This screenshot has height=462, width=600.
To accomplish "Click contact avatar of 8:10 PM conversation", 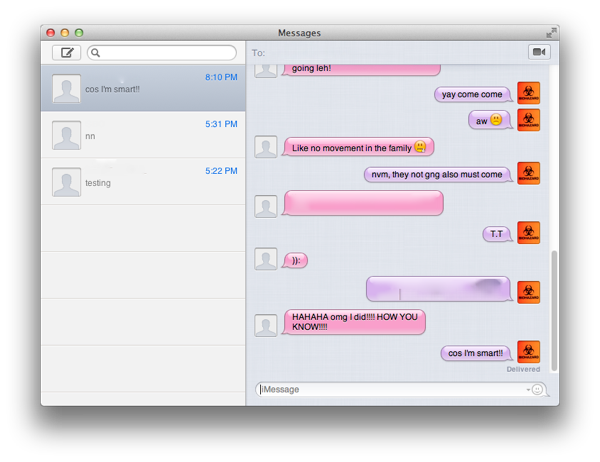I will pyautogui.click(x=67, y=89).
